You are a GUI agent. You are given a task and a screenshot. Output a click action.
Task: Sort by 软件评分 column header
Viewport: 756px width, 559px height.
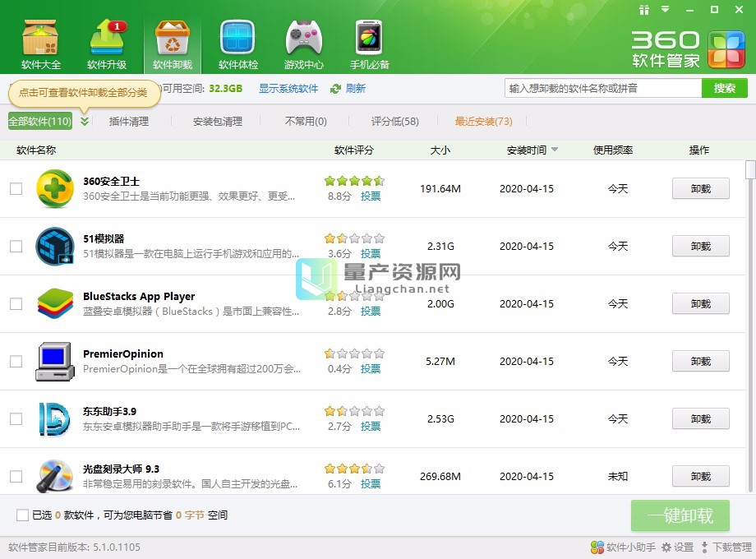click(x=354, y=150)
